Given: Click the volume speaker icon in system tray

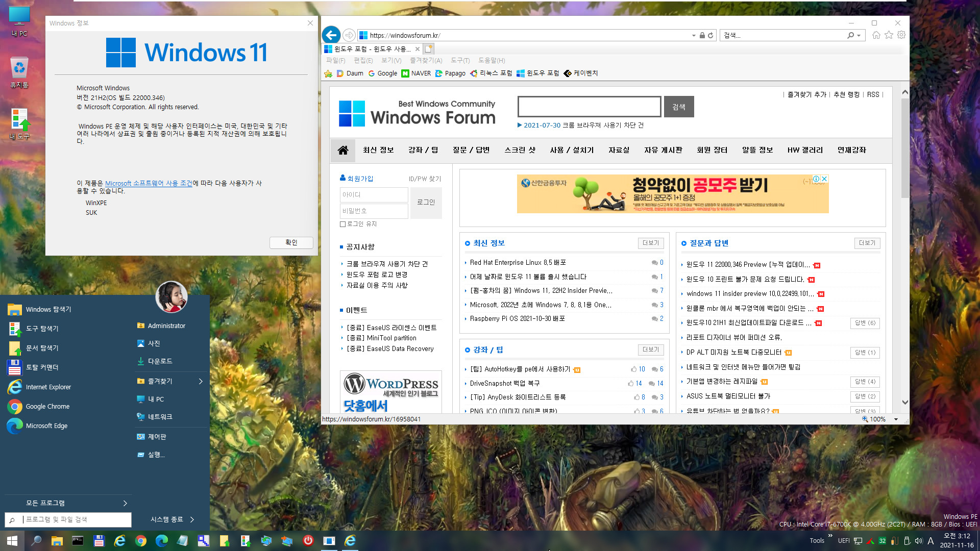Looking at the screenshot, I should [919, 541].
